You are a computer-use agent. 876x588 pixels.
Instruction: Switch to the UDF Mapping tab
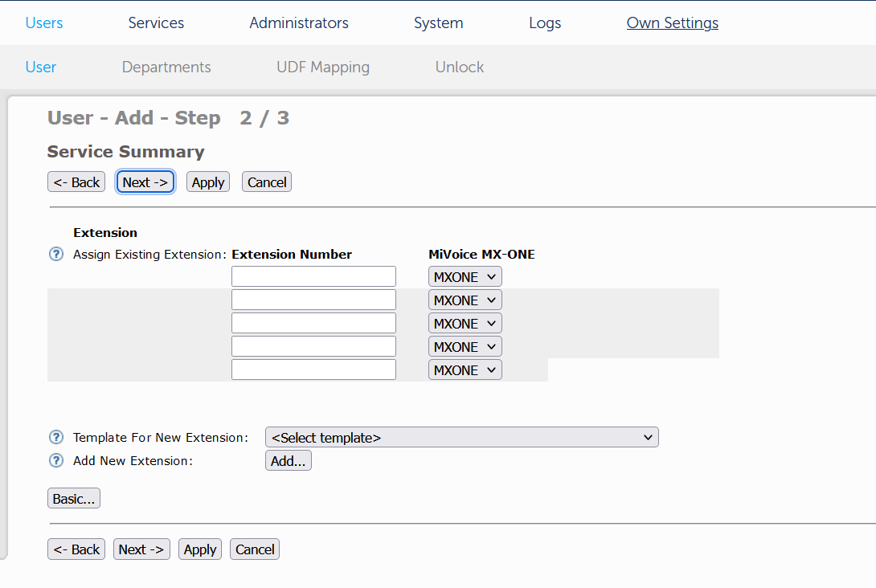pos(323,67)
